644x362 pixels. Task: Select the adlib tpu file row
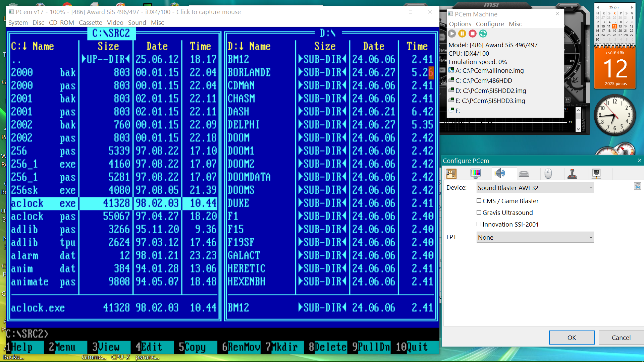click(114, 242)
